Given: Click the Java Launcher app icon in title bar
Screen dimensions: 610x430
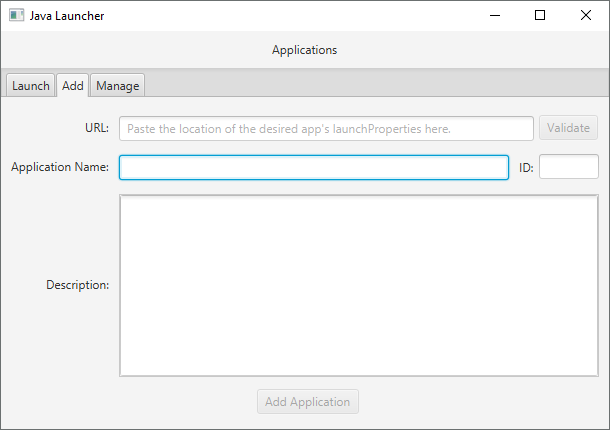Looking at the screenshot, I should tap(16, 16).
